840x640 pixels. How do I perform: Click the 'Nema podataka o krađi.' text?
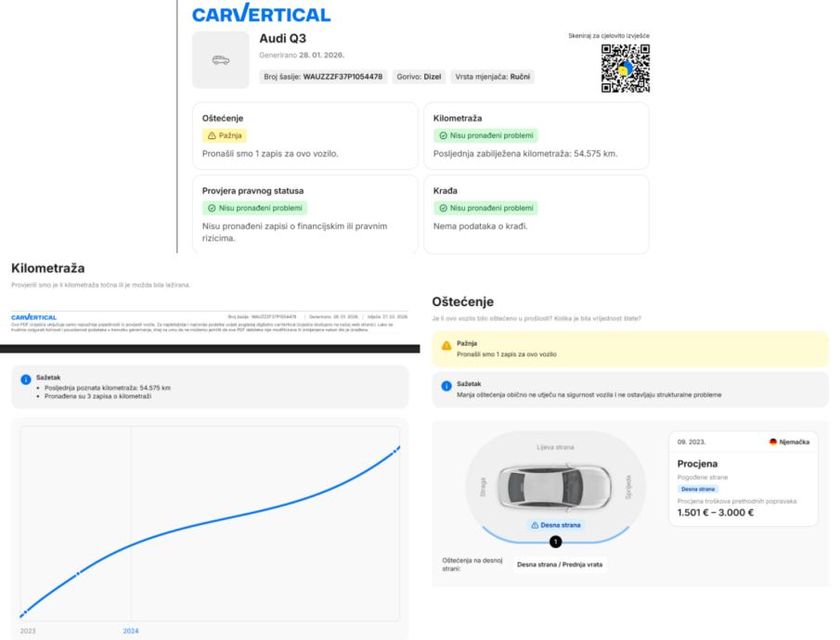481,226
